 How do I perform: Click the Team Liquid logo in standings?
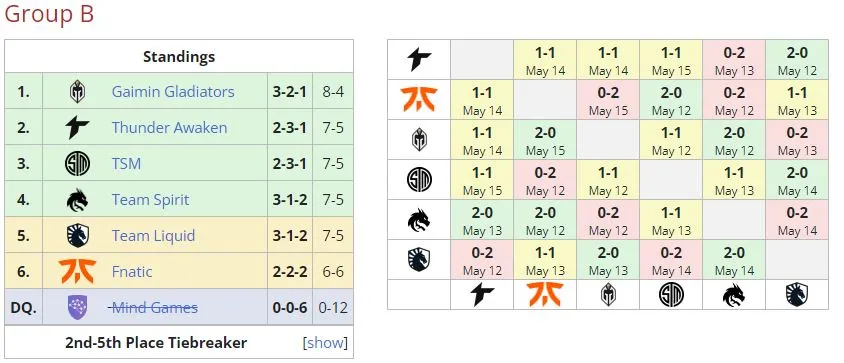point(77,235)
